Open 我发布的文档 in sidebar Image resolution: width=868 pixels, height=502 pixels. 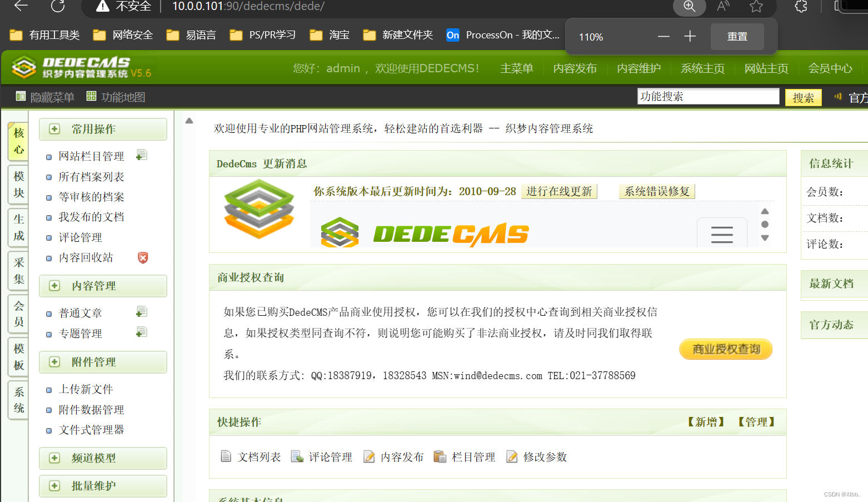coord(91,217)
